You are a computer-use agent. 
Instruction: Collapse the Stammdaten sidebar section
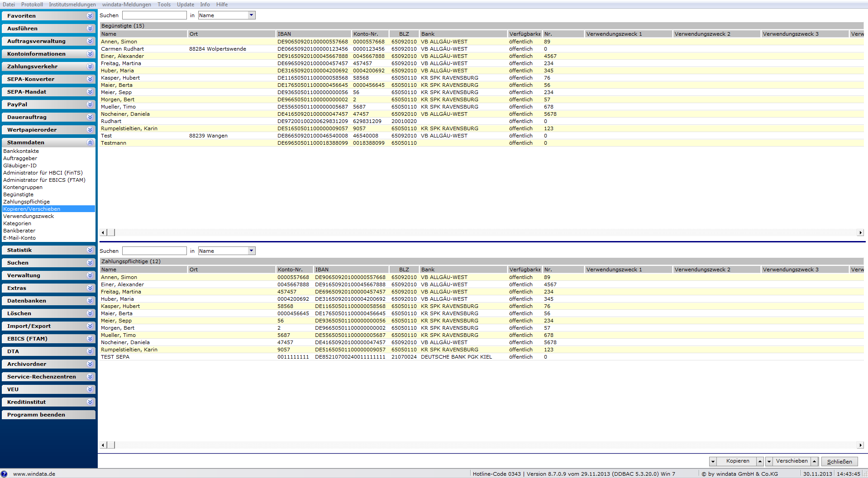tap(48, 142)
